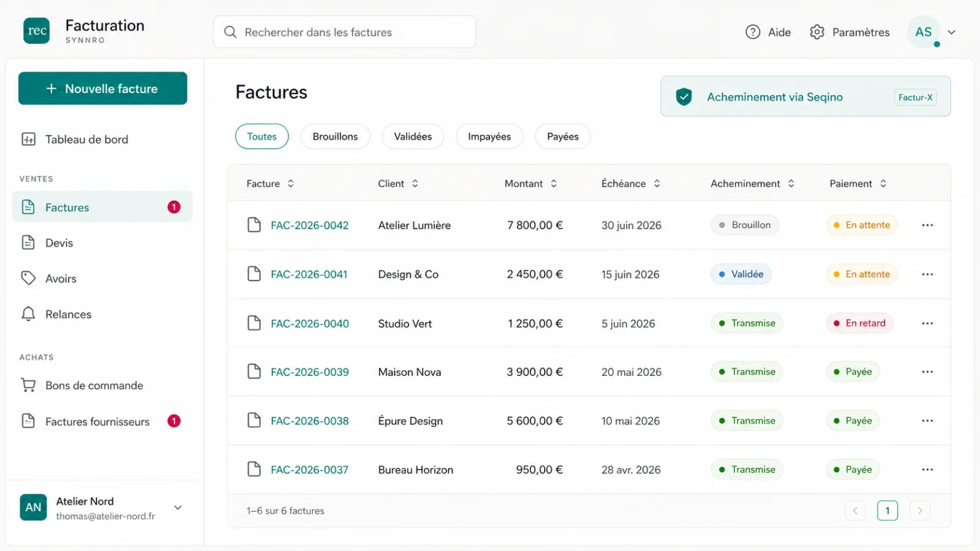Viewport: 980px width, 551px height.
Task: Sort by the Acheminement column
Action: pyautogui.click(x=752, y=184)
